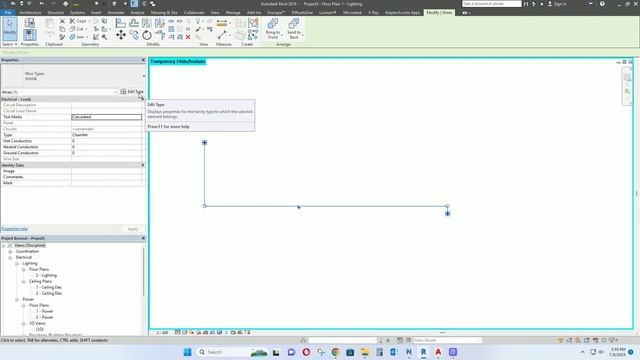
Task: Click the Properties help link
Action: coord(15,229)
